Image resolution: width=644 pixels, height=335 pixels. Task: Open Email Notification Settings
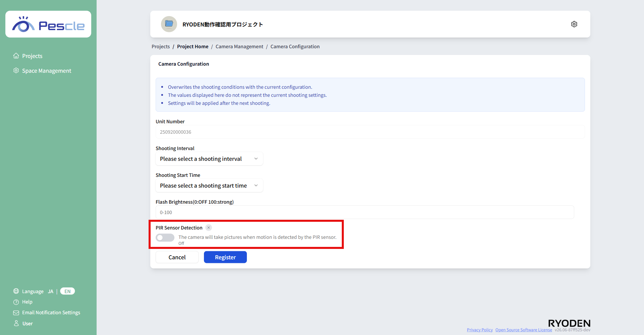tap(51, 313)
